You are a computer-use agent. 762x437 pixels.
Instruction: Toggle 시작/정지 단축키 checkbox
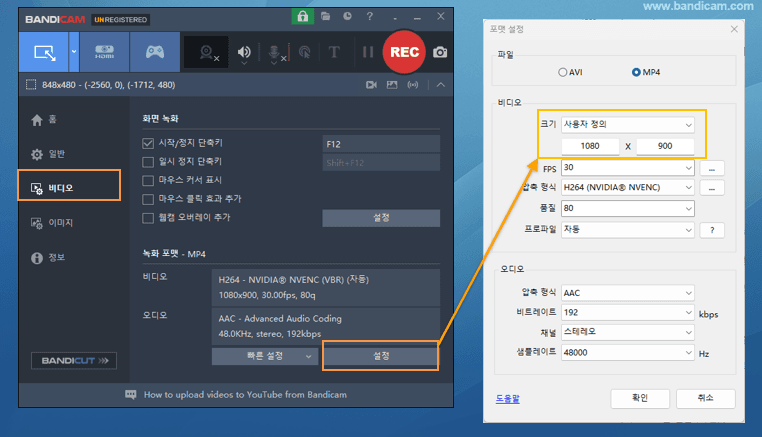(148, 143)
